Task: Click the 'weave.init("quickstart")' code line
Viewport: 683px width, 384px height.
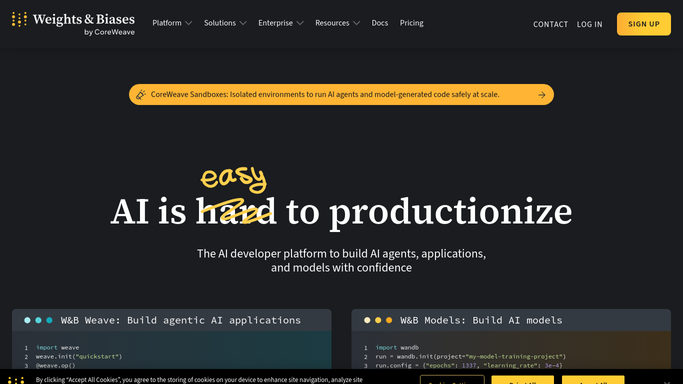Action: 79,357
